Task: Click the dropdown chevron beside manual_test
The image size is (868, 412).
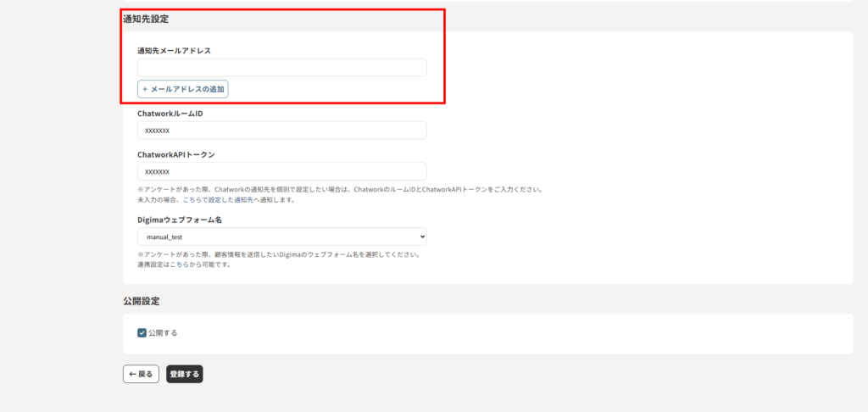Action: [420, 237]
